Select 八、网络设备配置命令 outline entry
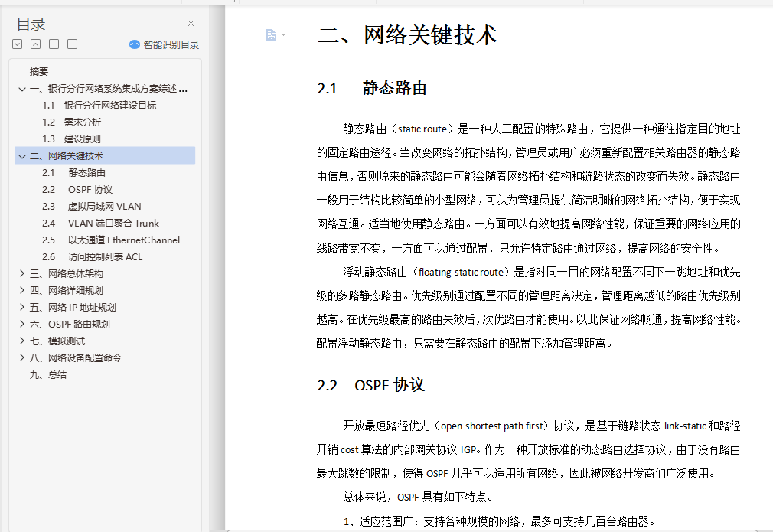Image resolution: width=773 pixels, height=532 pixels. point(76,358)
